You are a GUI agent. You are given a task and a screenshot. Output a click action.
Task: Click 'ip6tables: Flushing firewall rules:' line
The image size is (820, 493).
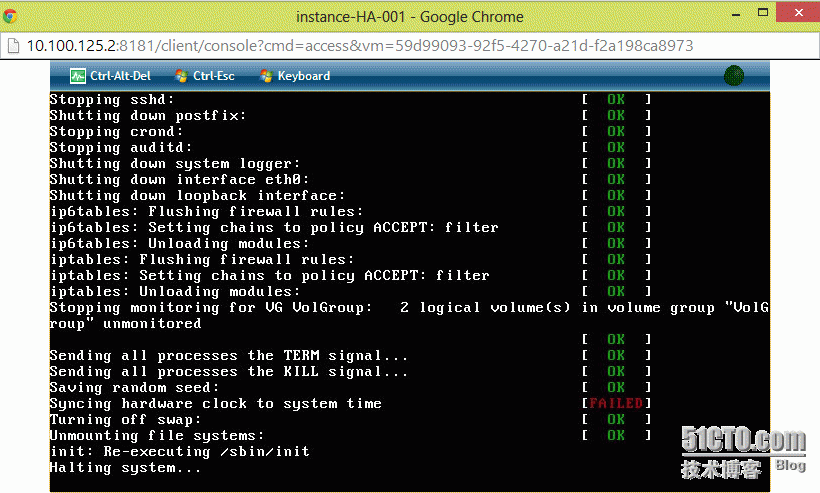206,212
